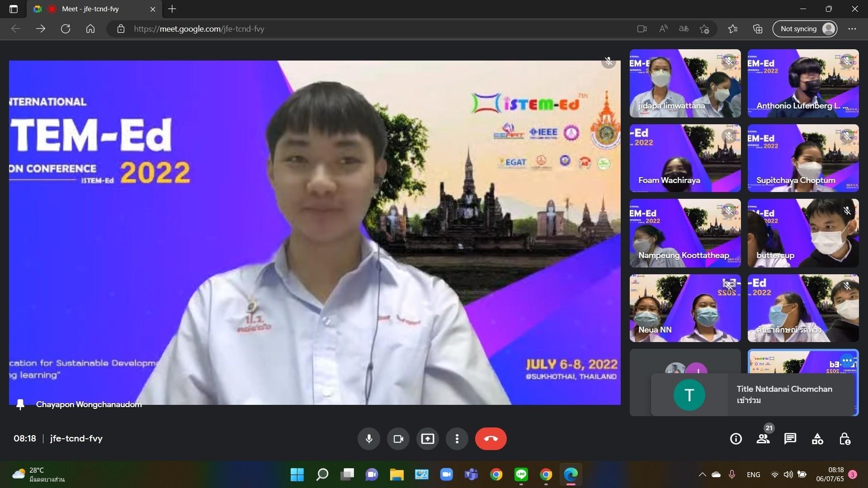This screenshot has height=488, width=868.
Task: Open Task View on taskbar
Action: 347,474
